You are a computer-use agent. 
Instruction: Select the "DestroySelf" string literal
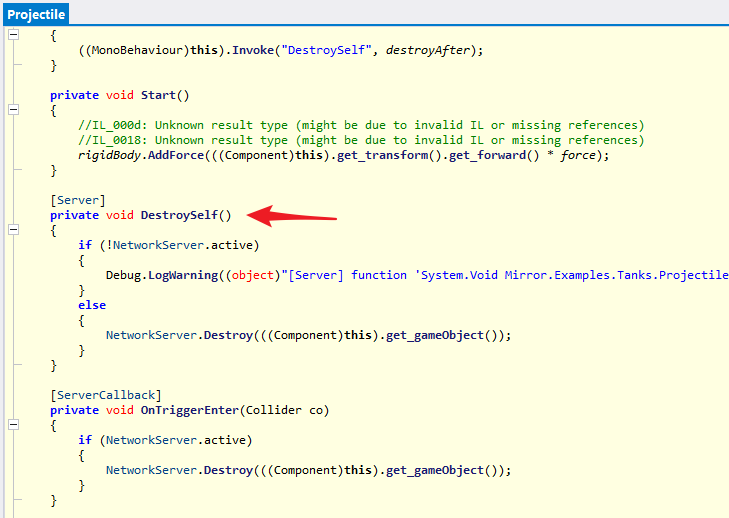(326, 50)
